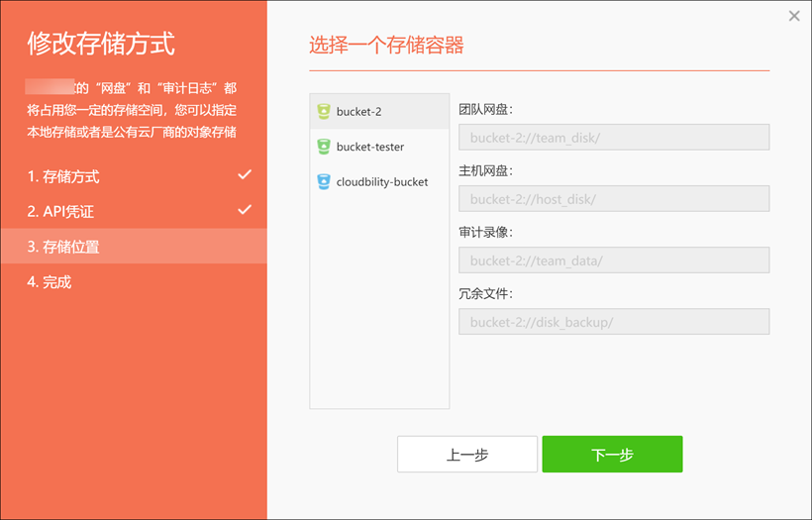
Task: Focus the 主机网盘 path field
Action: pos(614,199)
